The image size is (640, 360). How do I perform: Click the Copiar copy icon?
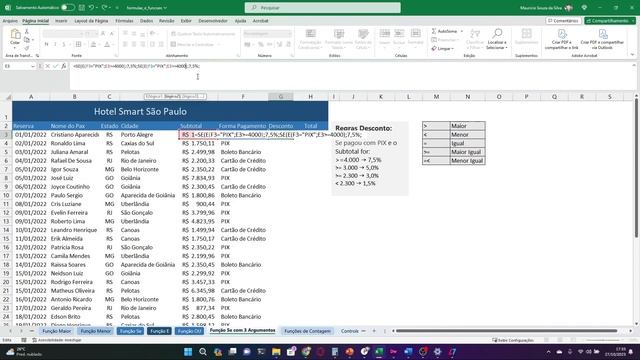(27, 40)
